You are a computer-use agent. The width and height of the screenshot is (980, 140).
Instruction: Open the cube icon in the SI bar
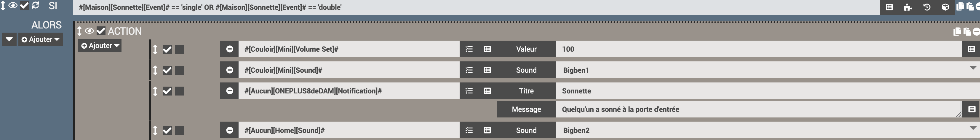(945, 7)
